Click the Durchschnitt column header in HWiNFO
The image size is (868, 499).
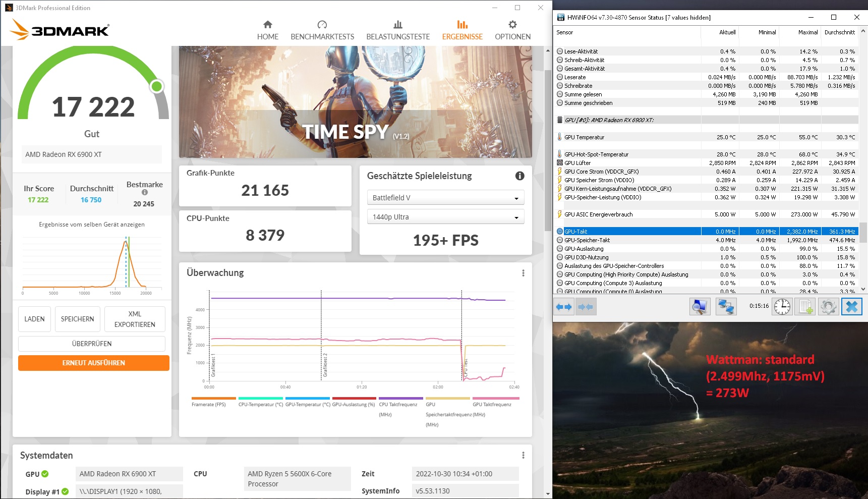tap(840, 32)
